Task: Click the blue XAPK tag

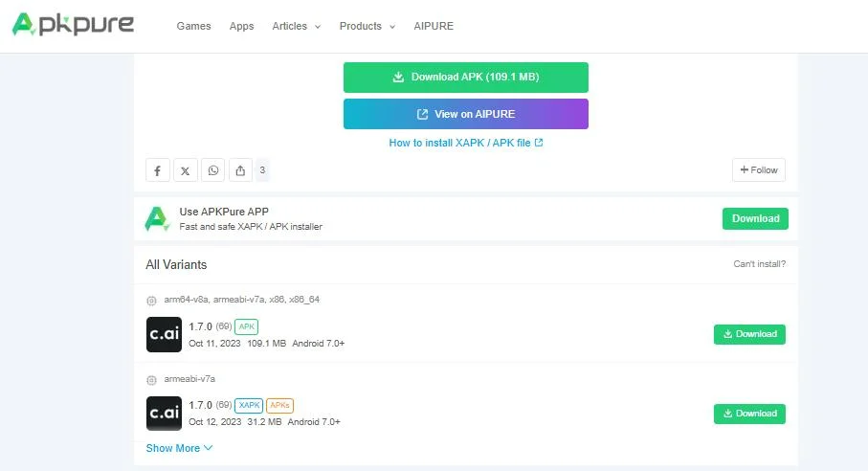Action: tap(249, 406)
